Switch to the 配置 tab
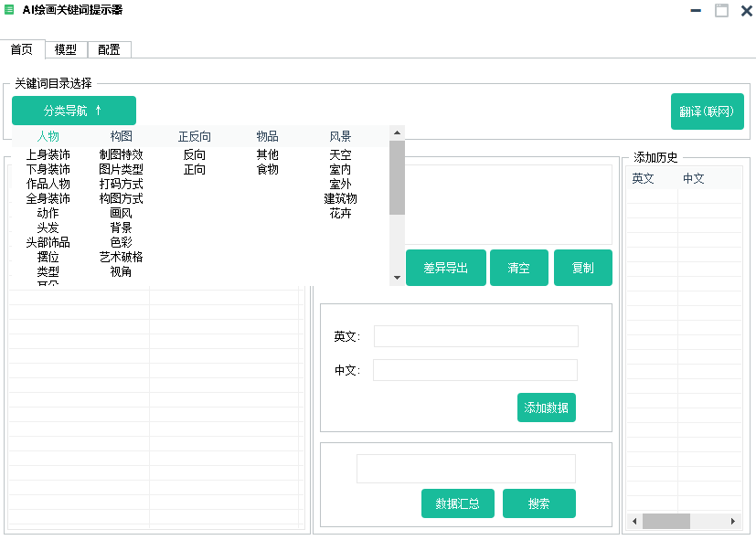 coord(109,49)
